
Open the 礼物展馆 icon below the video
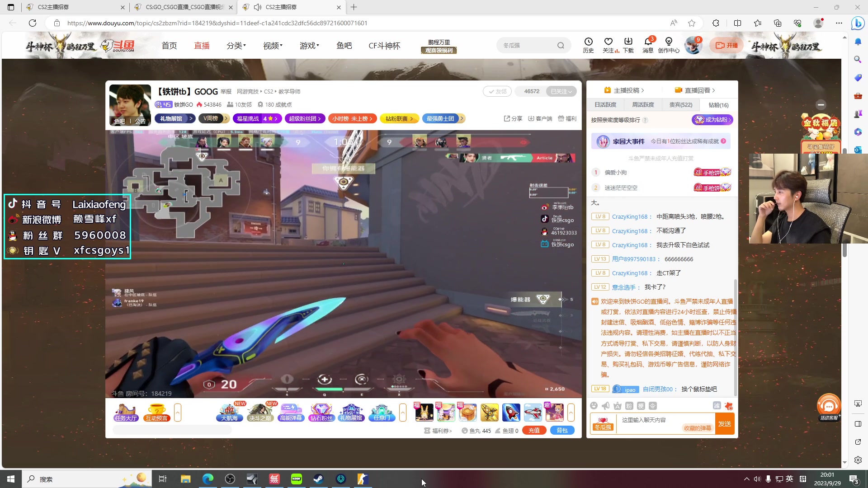351,412
